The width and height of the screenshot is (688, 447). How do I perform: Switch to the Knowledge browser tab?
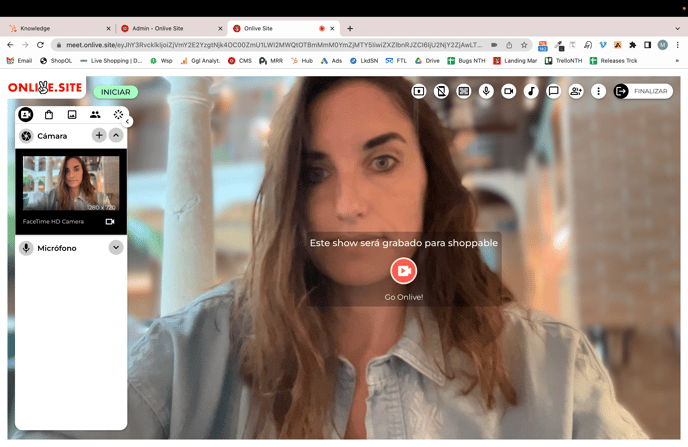point(58,28)
